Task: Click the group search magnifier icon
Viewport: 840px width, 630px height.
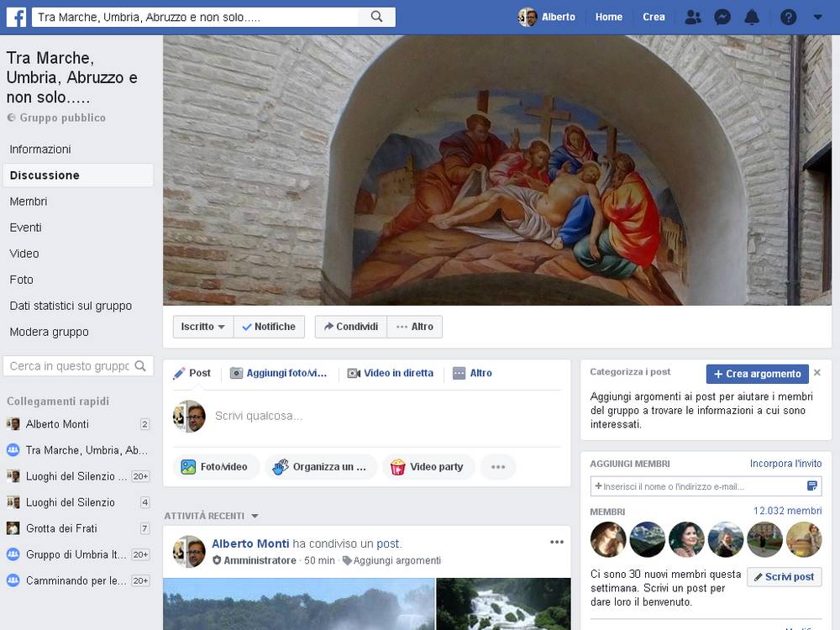Action: [140, 366]
